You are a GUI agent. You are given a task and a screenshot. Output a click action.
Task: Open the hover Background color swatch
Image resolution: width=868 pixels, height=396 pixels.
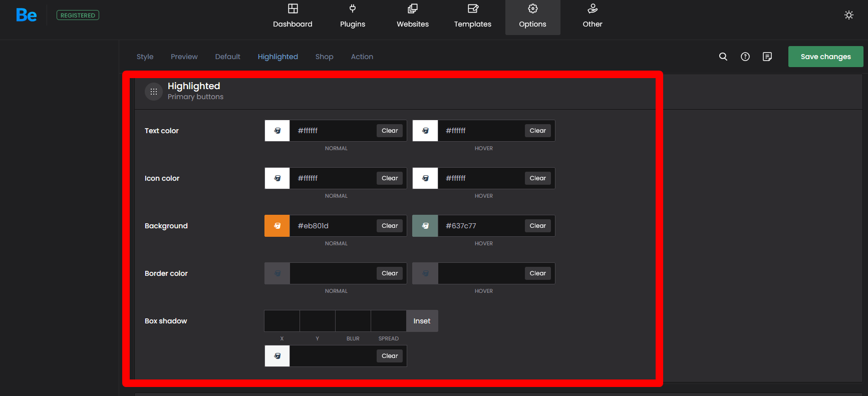(x=425, y=226)
